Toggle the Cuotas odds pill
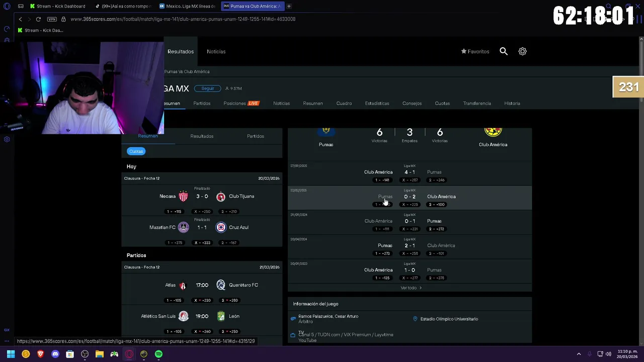The width and height of the screenshot is (644, 362). (x=136, y=151)
